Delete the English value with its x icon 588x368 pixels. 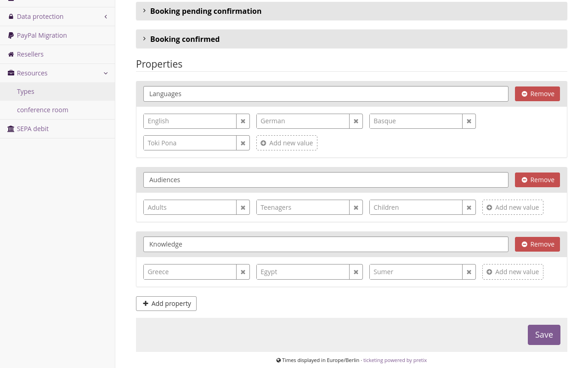click(243, 121)
